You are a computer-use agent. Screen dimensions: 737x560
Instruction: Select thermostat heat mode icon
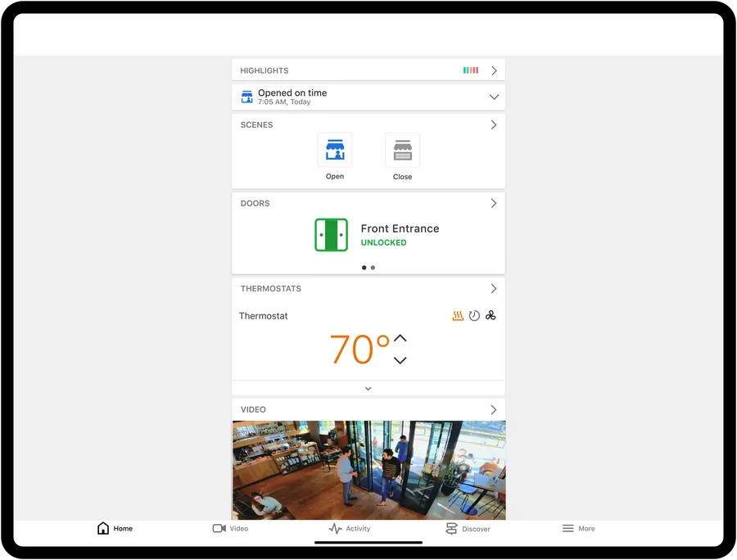pos(458,316)
